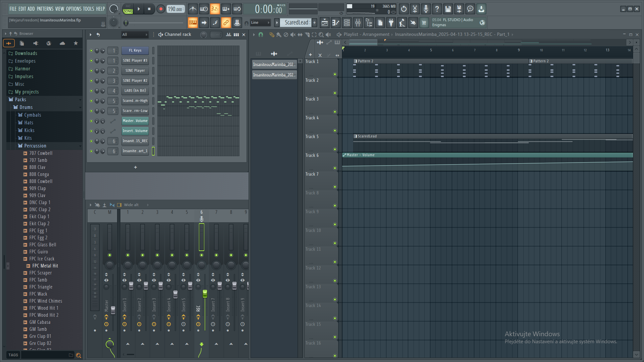The image size is (644, 362).
Task: Open the tempo tapper icon
Action: pos(402,23)
